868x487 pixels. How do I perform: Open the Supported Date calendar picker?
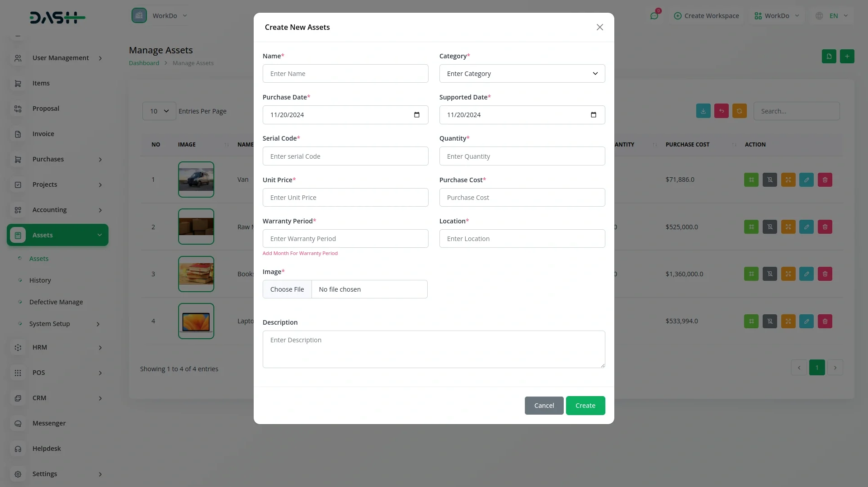[593, 115]
